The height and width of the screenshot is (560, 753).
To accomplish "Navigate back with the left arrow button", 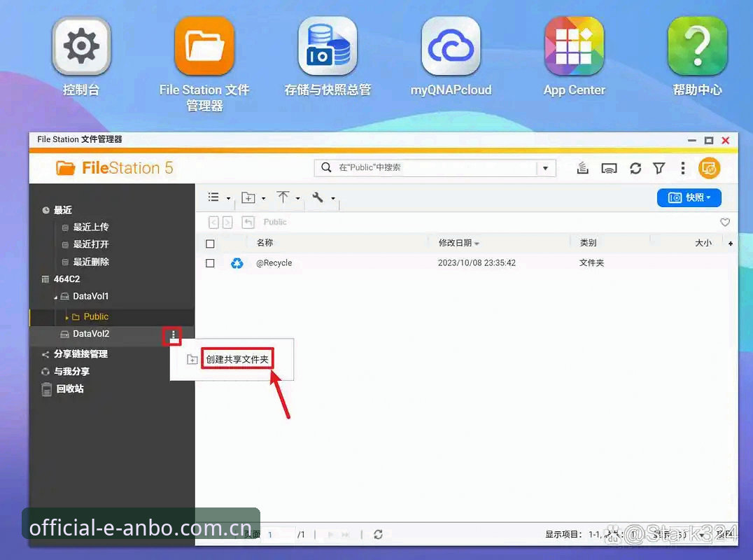I will point(213,223).
